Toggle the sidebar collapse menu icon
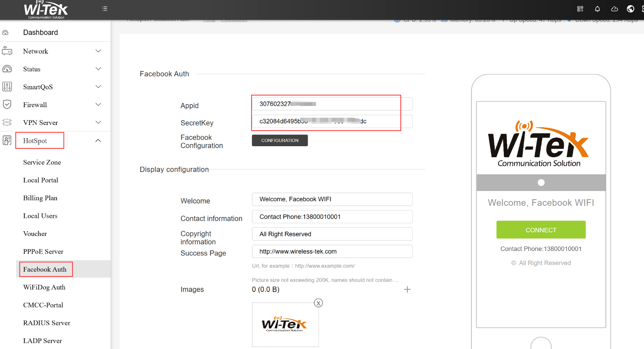This screenshot has height=349, width=644. point(105,9)
